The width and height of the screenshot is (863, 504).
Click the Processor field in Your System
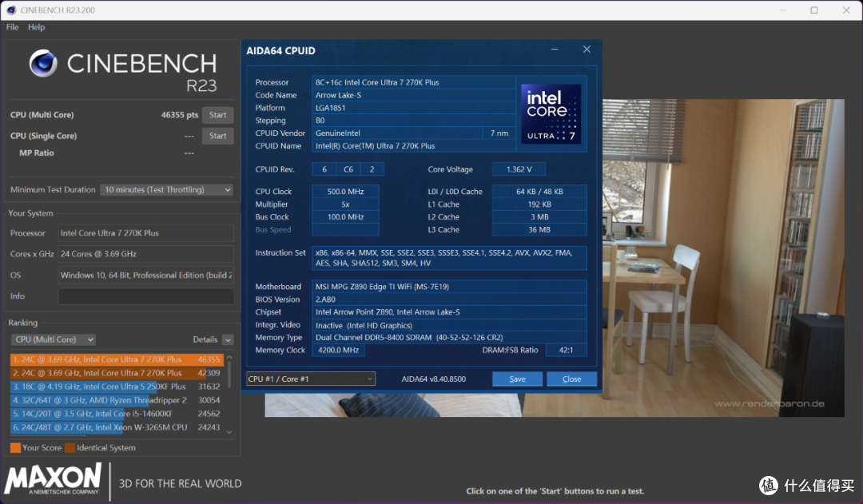[146, 233]
